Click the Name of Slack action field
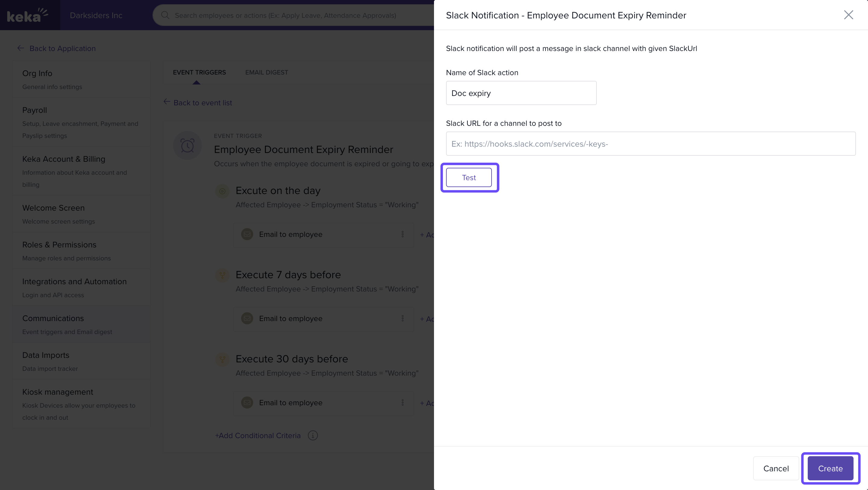Image resolution: width=868 pixels, height=490 pixels. 521,93
